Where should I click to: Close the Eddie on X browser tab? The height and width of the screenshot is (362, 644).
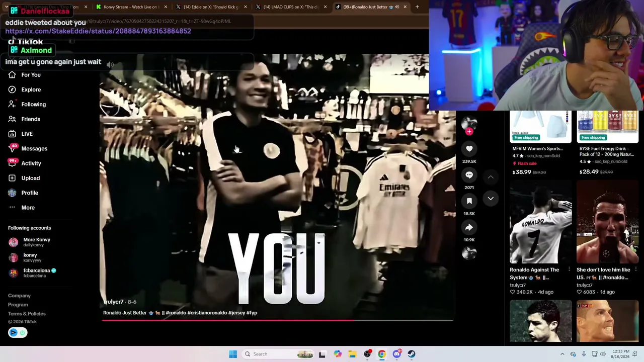point(246,7)
